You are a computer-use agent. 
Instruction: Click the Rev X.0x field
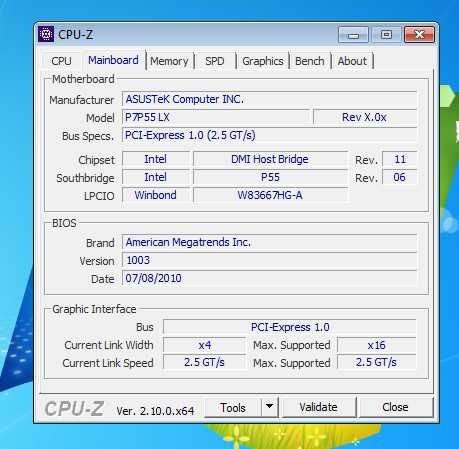365,117
